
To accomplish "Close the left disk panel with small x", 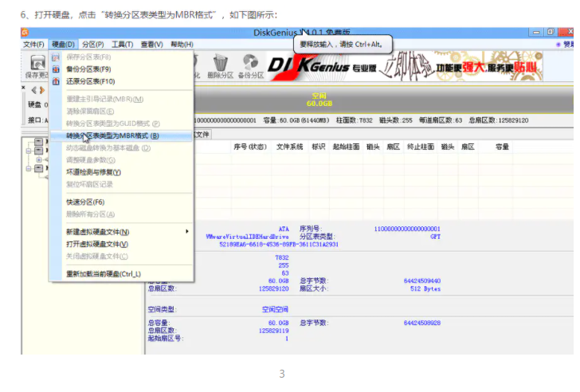I will tap(23, 88).
